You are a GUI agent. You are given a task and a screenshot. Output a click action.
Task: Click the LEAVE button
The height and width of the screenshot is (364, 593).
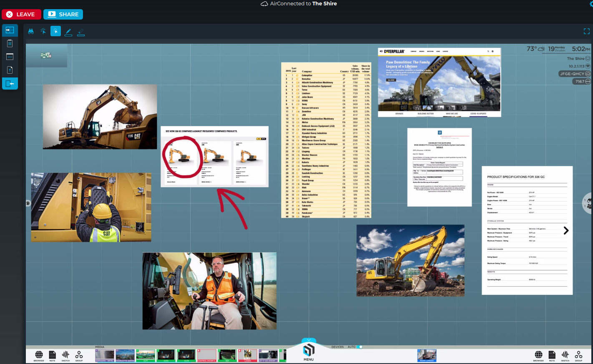point(21,14)
